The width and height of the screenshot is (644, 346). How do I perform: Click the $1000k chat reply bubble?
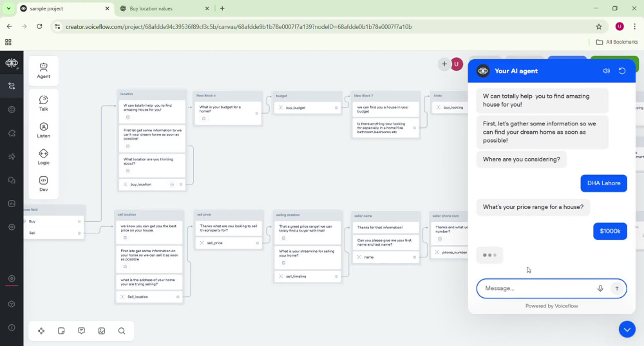[610, 232]
